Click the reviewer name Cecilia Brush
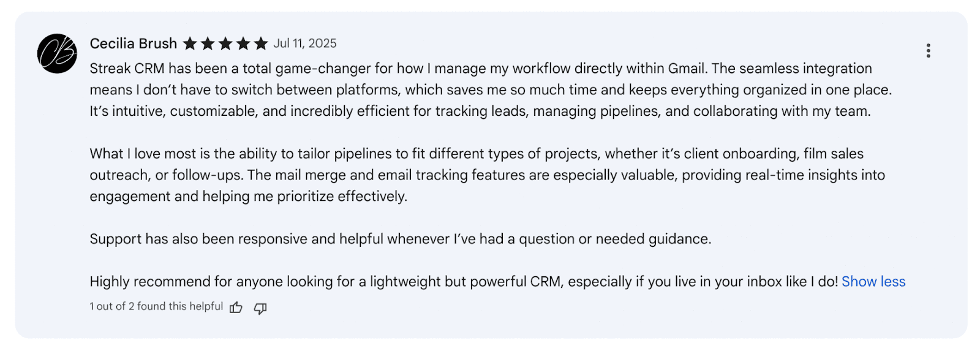980x348 pixels. coord(134,43)
